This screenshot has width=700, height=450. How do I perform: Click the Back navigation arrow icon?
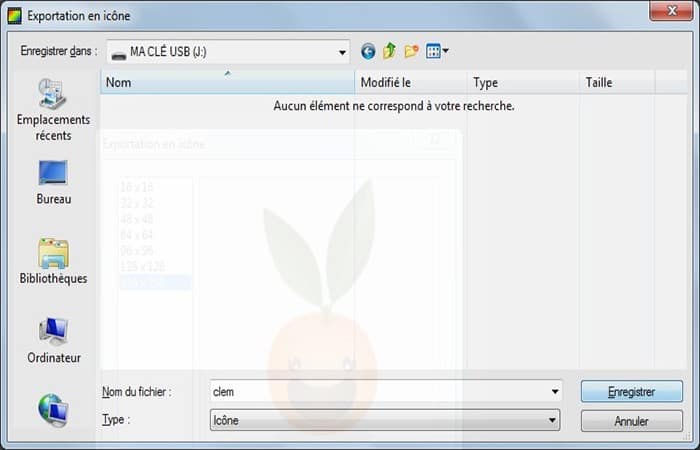368,51
